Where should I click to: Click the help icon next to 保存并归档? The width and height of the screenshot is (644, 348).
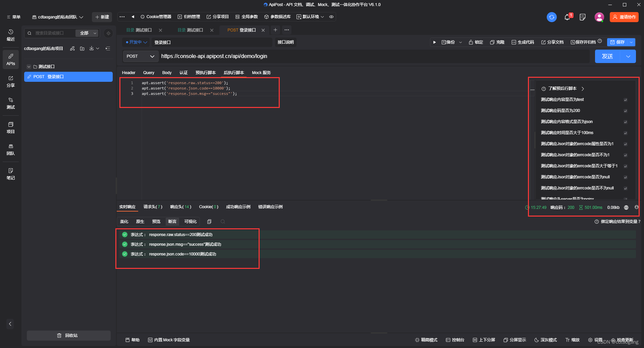600,41
